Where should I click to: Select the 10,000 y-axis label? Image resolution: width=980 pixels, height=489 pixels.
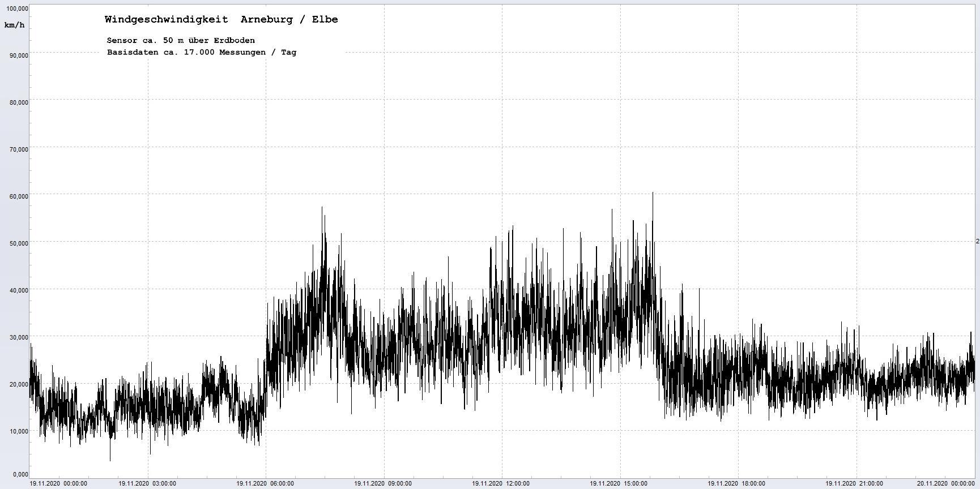pos(16,431)
